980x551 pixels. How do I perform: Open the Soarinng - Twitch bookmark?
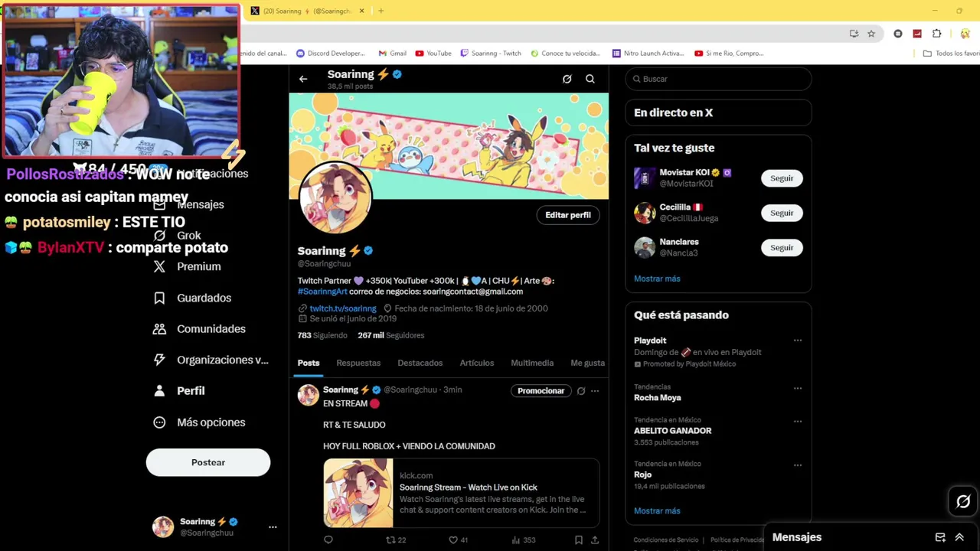click(491, 54)
